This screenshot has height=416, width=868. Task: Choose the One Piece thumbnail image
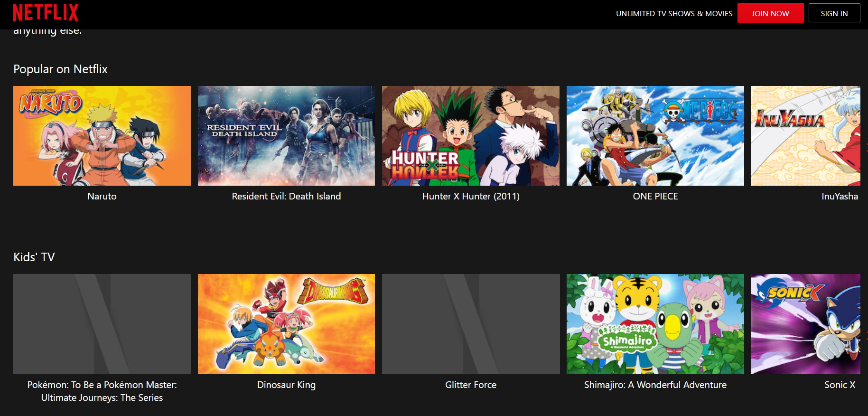tap(655, 136)
